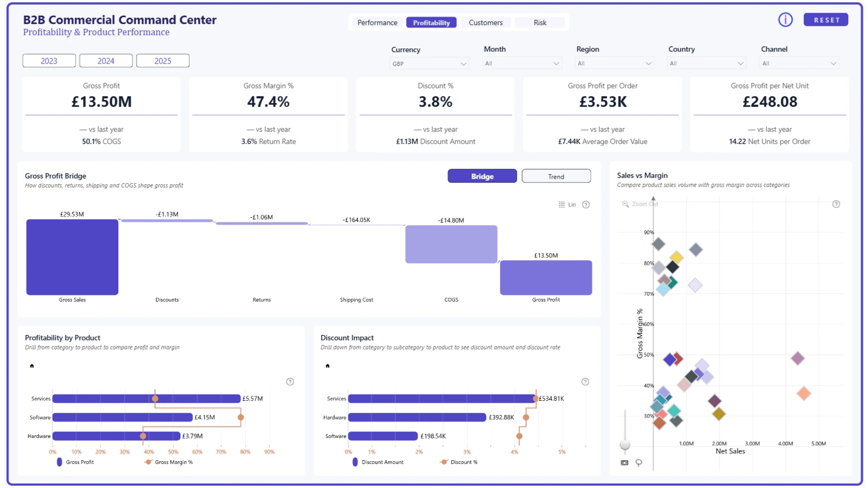Viewport: 868px width, 488px height.
Task: Click home drill icon in Discount Impact
Action: tap(328, 366)
